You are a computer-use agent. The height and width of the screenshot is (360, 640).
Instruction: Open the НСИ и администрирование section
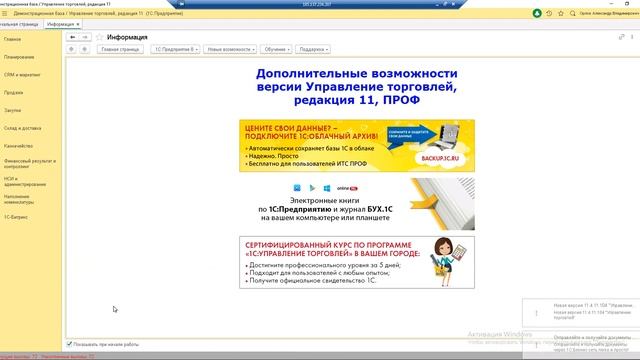point(25,182)
